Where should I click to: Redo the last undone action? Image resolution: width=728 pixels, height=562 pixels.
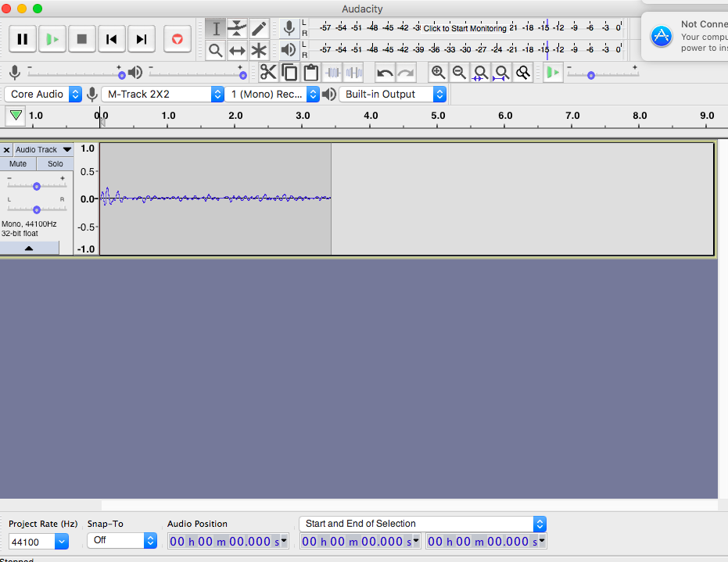(x=406, y=73)
